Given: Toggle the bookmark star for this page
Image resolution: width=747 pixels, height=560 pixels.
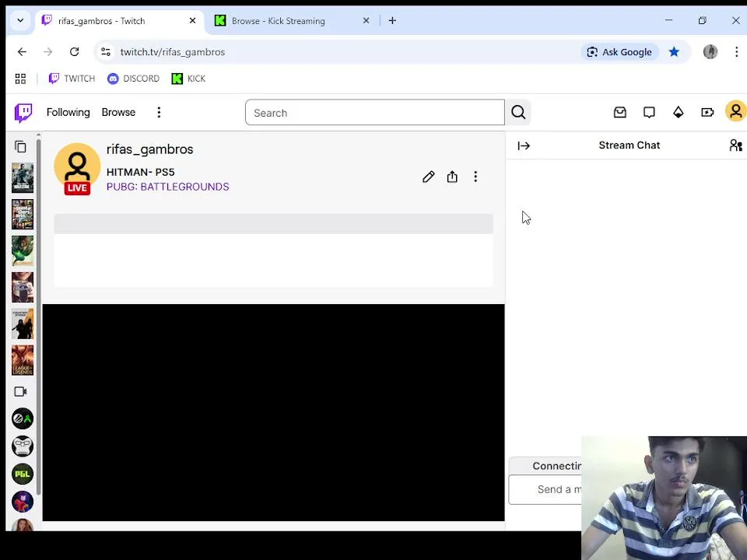Looking at the screenshot, I should (674, 52).
